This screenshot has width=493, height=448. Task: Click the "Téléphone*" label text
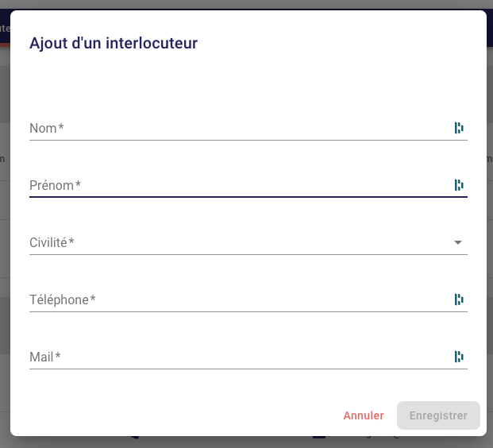tap(62, 299)
